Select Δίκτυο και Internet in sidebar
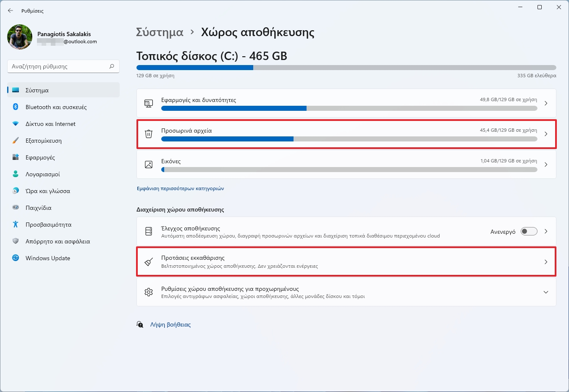Viewport: 569px width, 392px height. [x=50, y=124]
